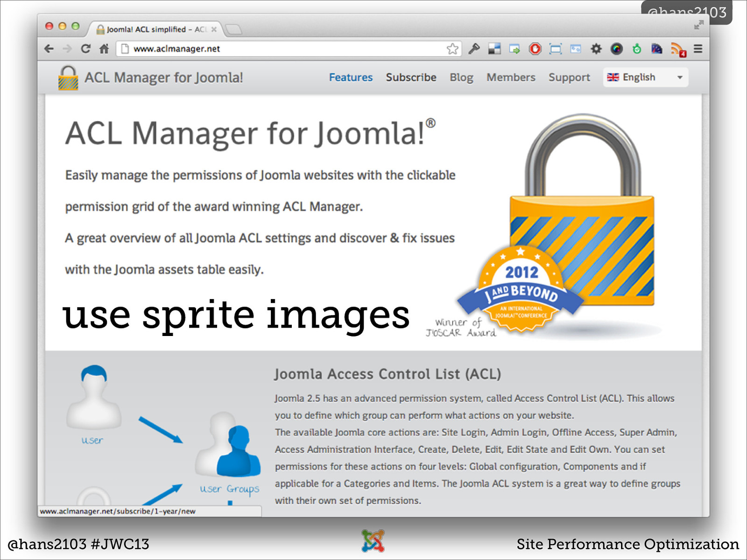The height and width of the screenshot is (560, 747).
Task: Click the ACL Manager for Joomla! header link
Action: click(x=163, y=77)
